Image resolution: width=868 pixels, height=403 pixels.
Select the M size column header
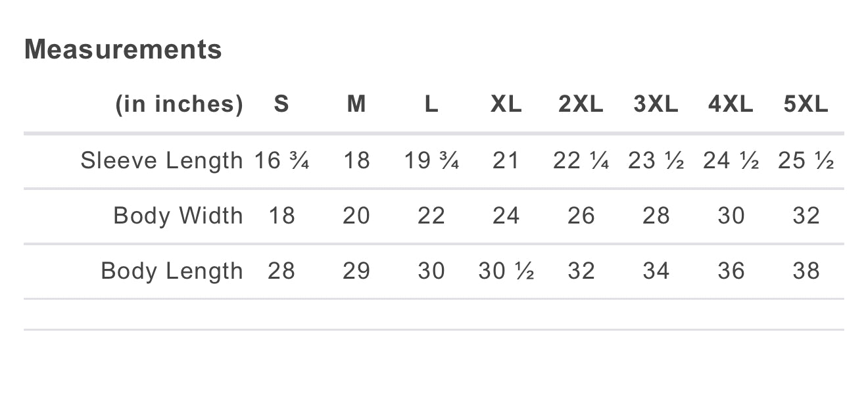coord(356,105)
